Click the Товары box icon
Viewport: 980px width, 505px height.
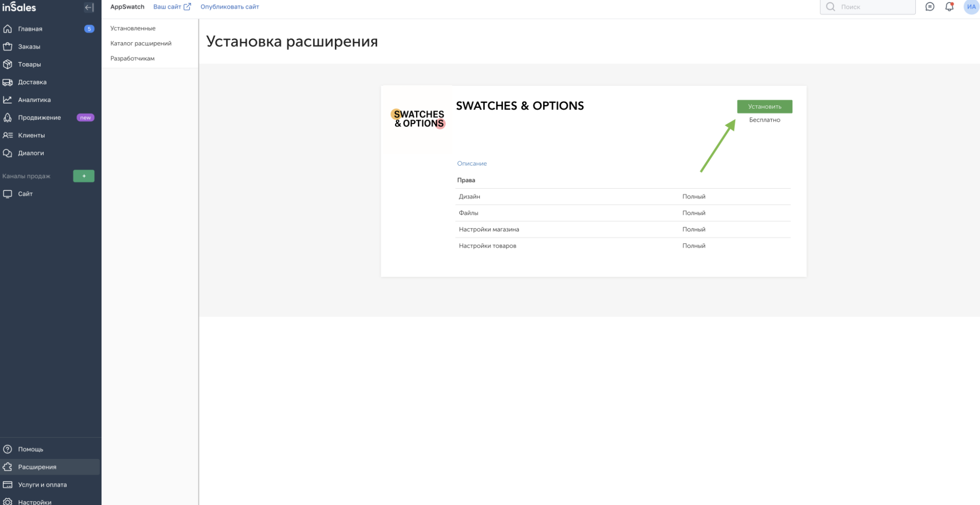8,64
